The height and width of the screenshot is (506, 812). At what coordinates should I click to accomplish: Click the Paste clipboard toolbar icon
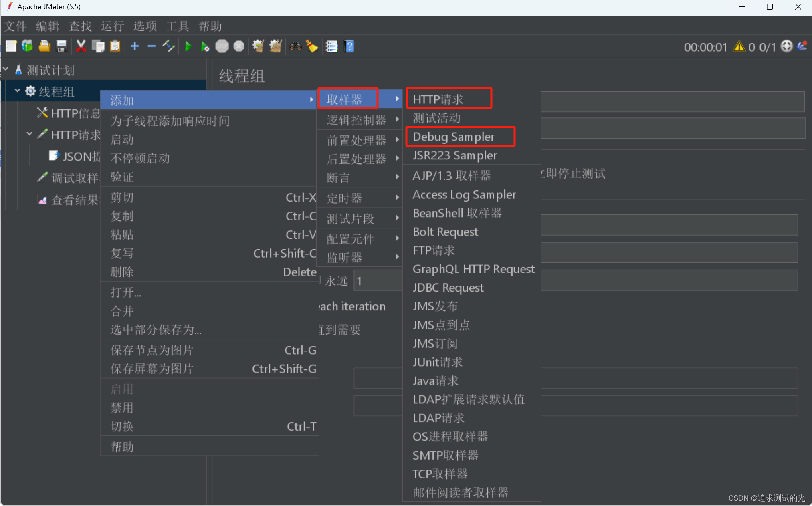point(115,46)
